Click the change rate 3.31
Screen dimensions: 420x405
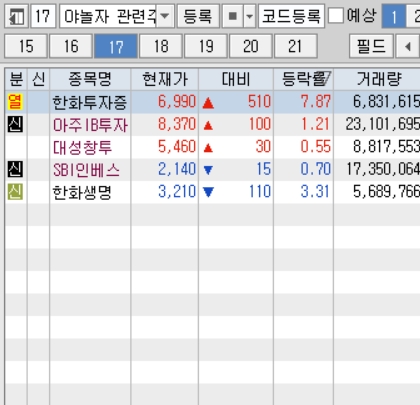coord(316,192)
